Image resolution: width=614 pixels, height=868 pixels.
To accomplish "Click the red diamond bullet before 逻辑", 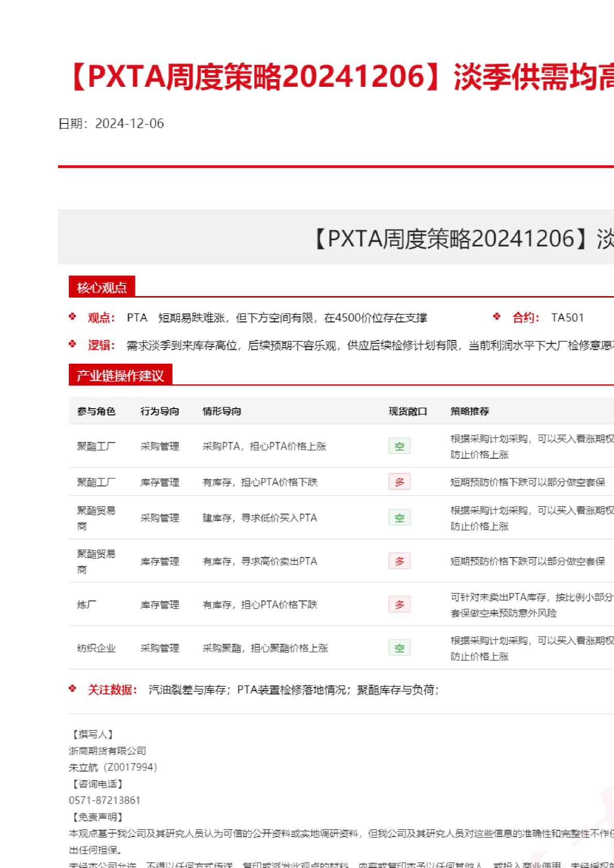I will (x=72, y=344).
